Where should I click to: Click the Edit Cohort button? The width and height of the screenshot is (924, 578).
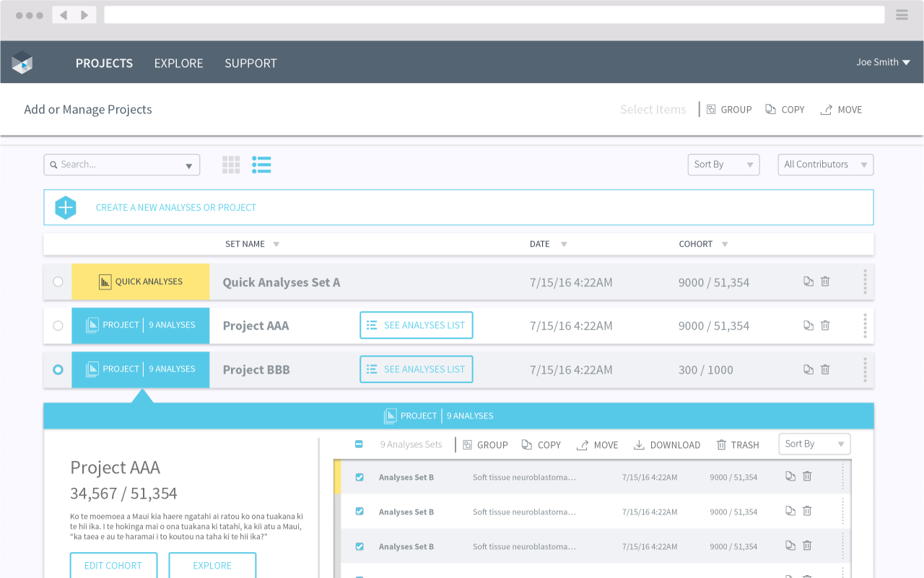113,565
